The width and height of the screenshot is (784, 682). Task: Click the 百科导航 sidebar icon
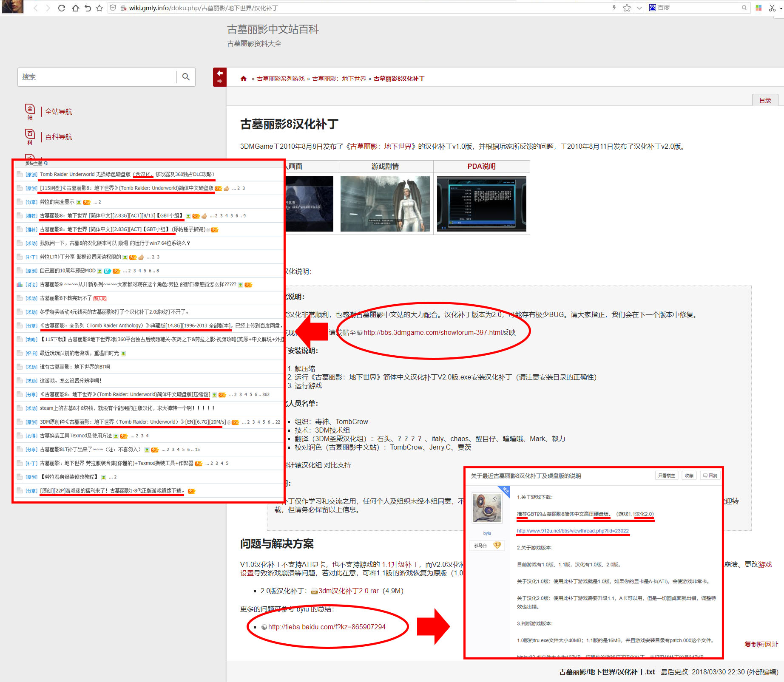(30, 136)
